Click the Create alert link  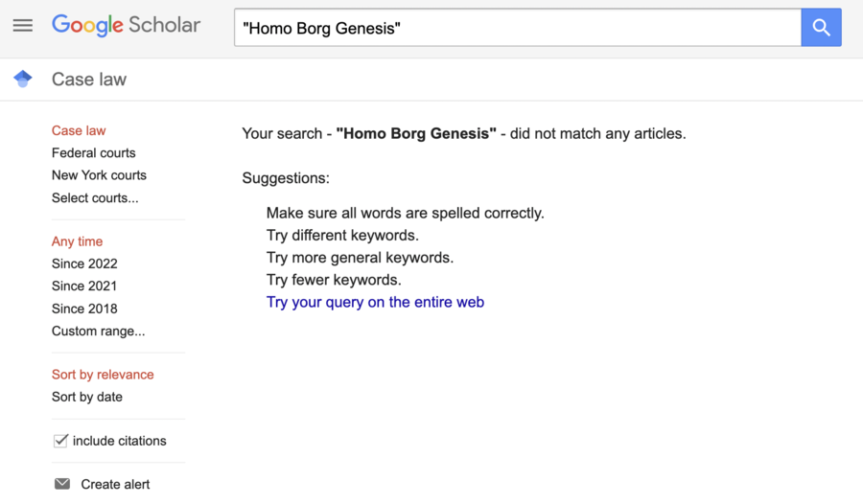(116, 484)
